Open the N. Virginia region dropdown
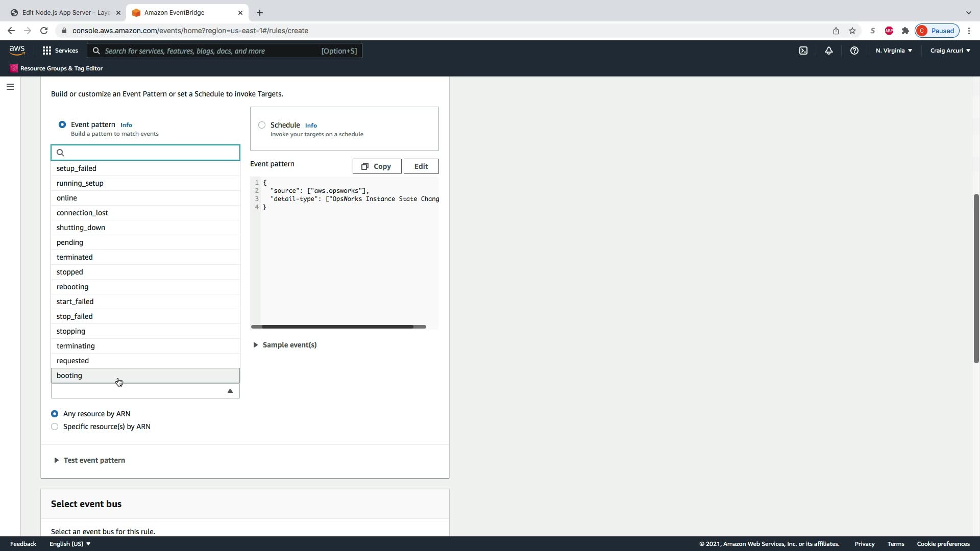This screenshot has height=551, width=980. coord(894,51)
